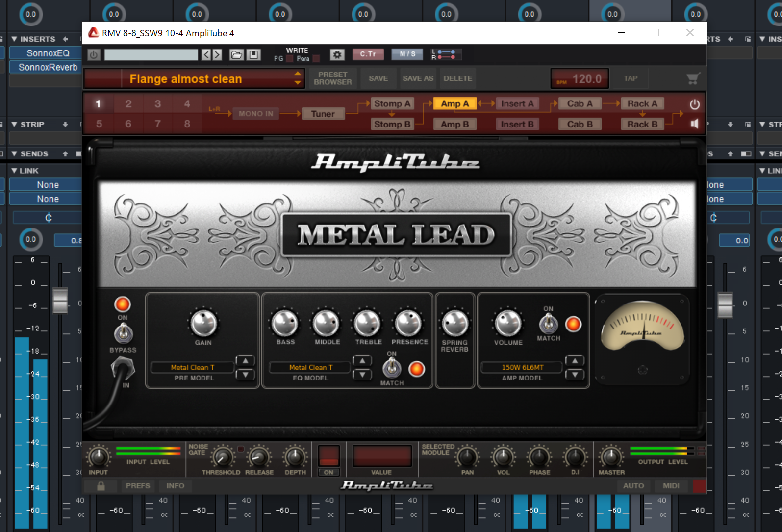Flip the amp model MATCH switch
Screen dimensions: 782x532
(x=548, y=324)
